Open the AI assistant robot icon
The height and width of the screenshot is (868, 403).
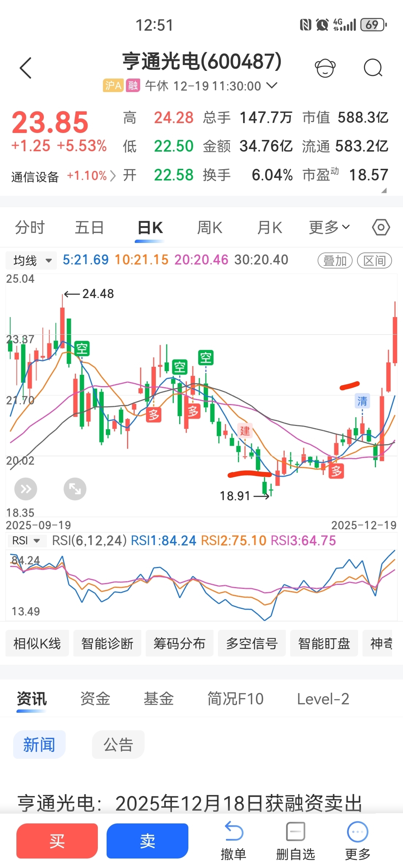(325, 68)
